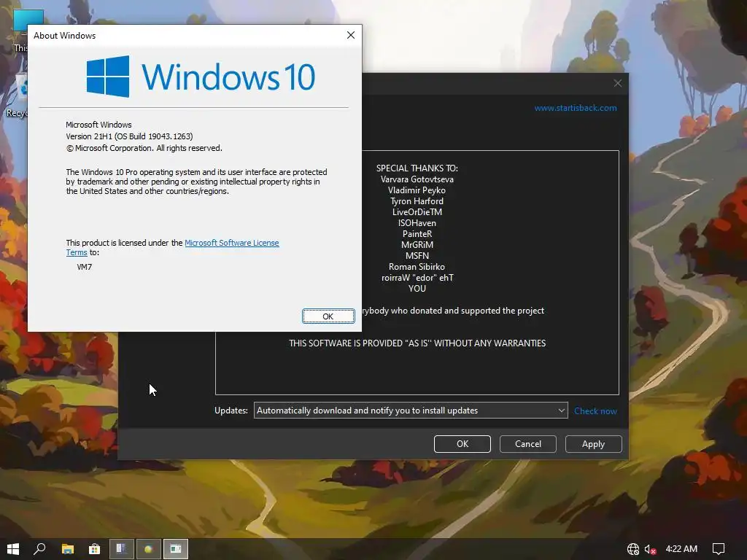
Task: Open the Updates dropdown in StartIsBack
Action: [411, 411]
